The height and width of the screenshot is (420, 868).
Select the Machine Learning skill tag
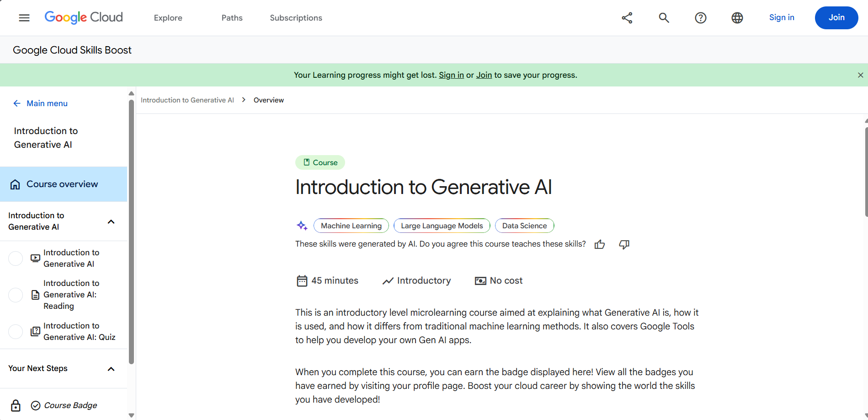(351, 226)
